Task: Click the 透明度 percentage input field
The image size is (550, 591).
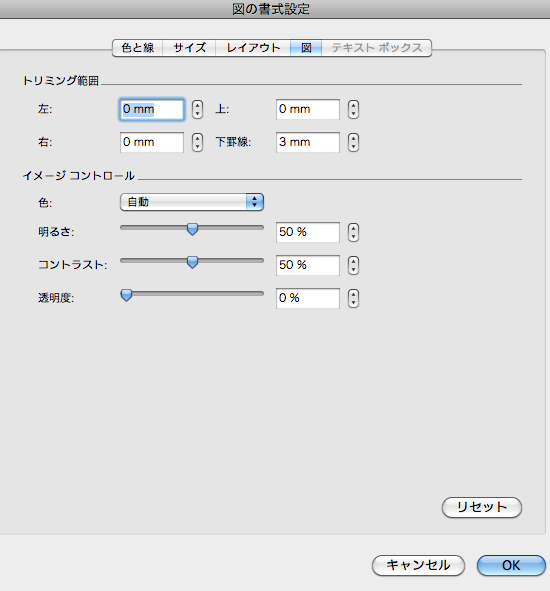Action: pyautogui.click(x=308, y=298)
